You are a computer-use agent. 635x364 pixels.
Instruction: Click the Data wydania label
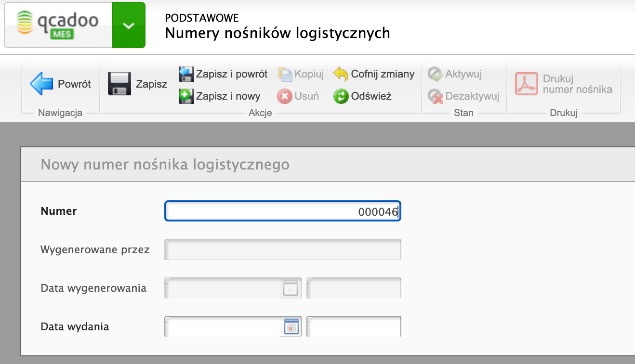pyautogui.click(x=75, y=327)
